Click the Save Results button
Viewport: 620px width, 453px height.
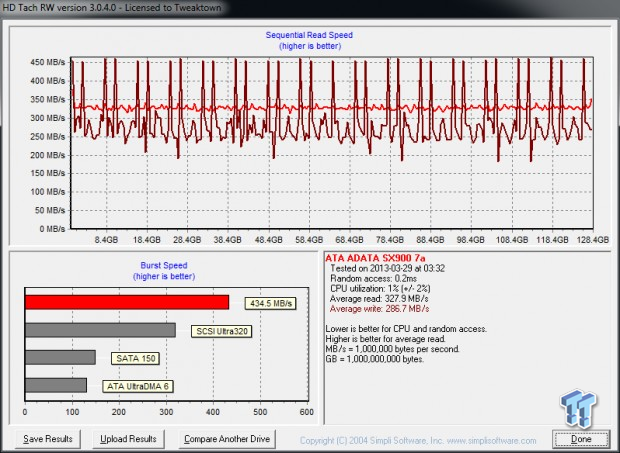tap(48, 439)
